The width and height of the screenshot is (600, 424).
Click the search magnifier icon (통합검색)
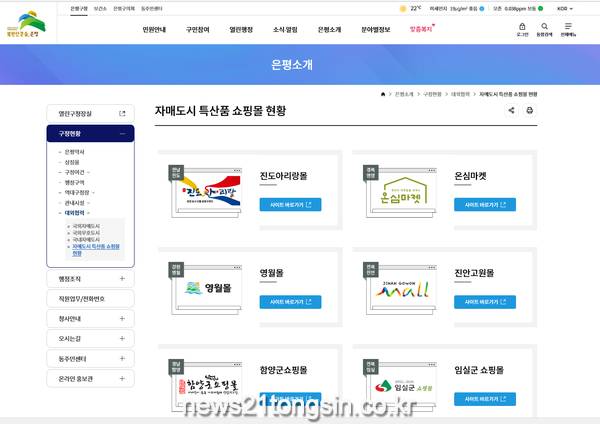[x=543, y=28]
